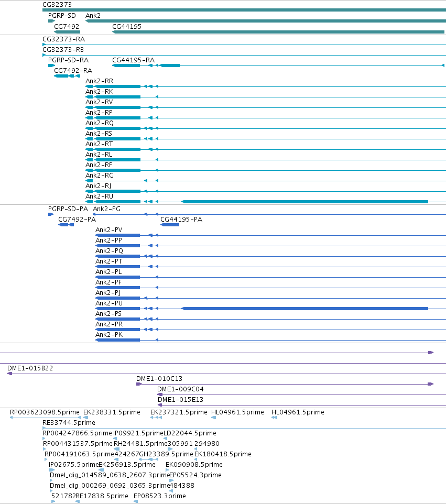Click the PGRP-SD-PA protein label
Viewport: 446px width, 504px height.
(68, 209)
